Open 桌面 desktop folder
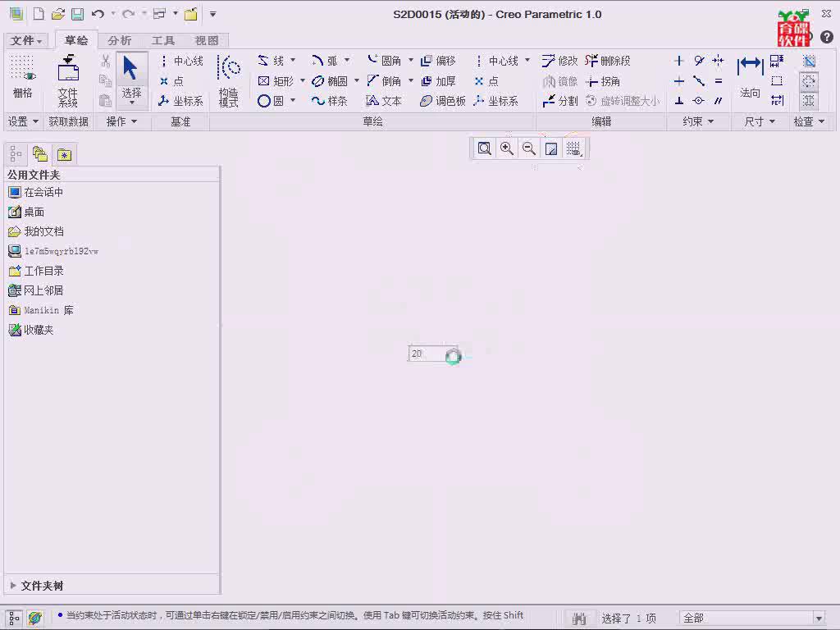The height and width of the screenshot is (630, 840). 26,212
